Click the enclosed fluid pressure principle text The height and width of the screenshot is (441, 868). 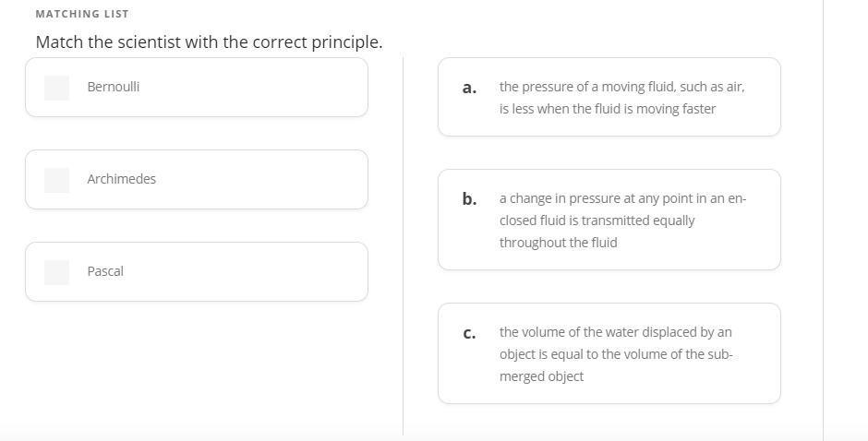pyautogui.click(x=622, y=220)
